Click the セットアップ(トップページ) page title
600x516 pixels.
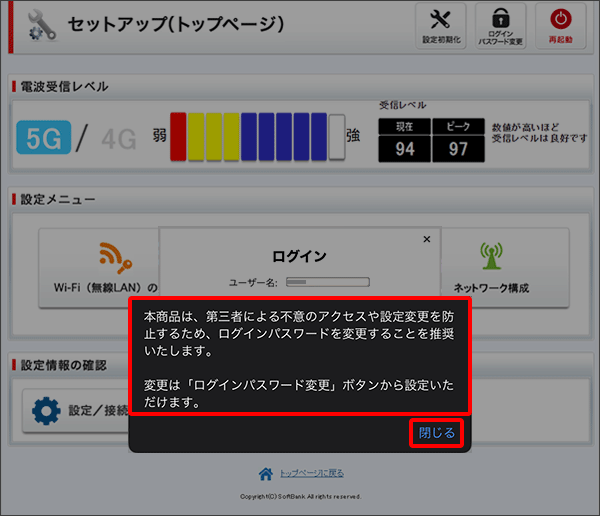(176, 24)
